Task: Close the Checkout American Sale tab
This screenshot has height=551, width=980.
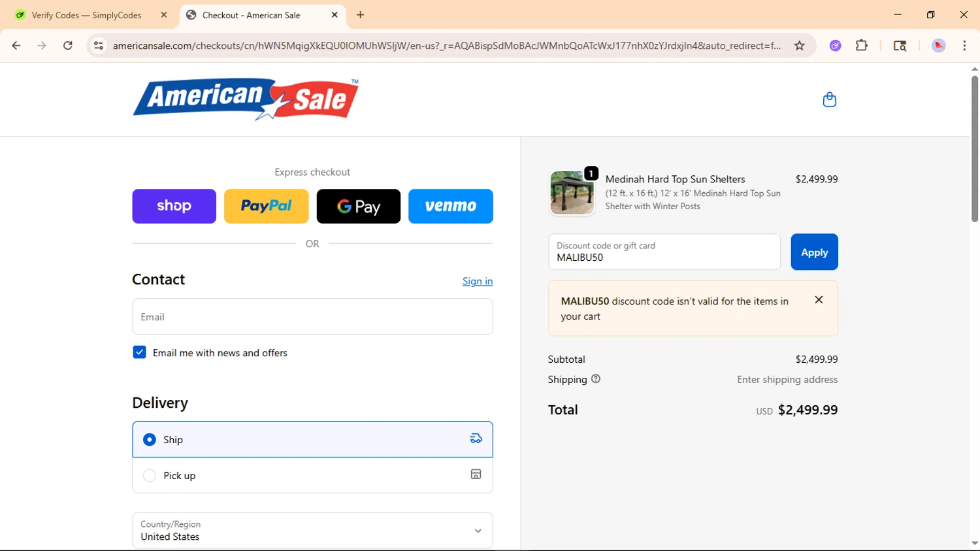Action: (335, 15)
